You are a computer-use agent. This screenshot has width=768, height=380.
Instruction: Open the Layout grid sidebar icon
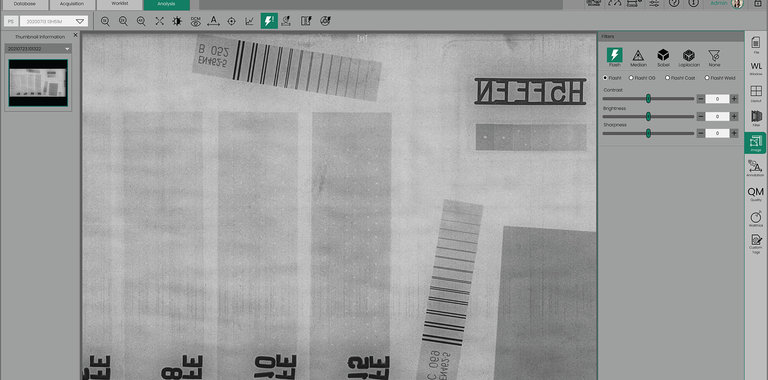(756, 93)
